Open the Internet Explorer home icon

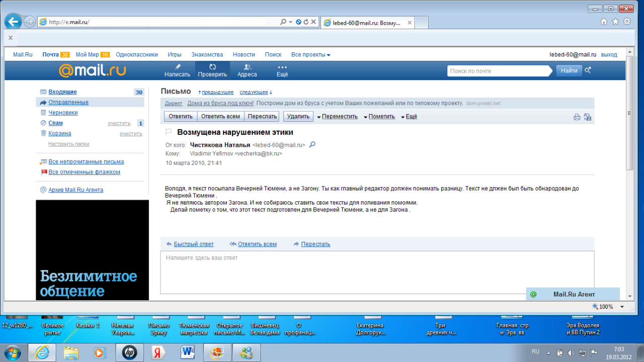tap(604, 22)
